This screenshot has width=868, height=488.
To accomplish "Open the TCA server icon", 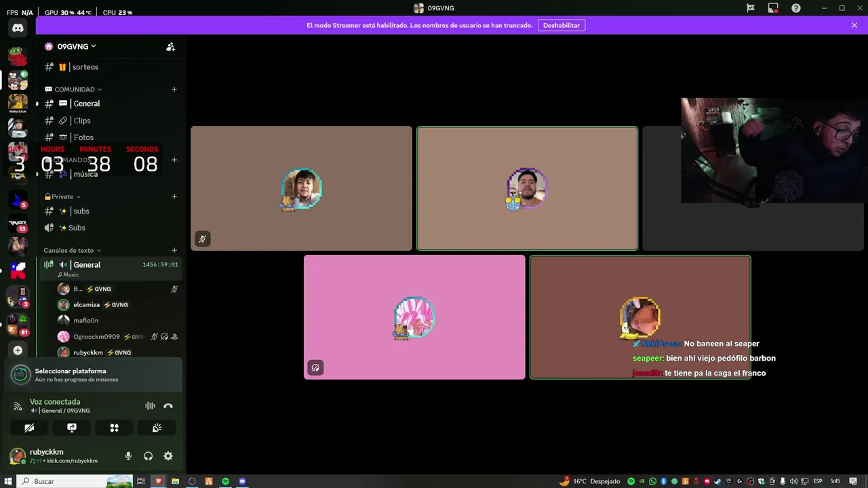I will coord(18,174).
